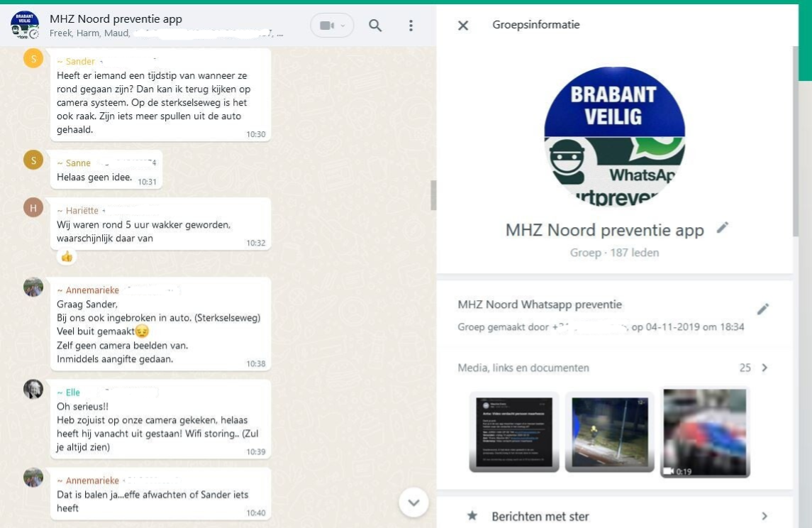Expand Berichten met ster section
Screen dimensions: 812x528
point(614,516)
